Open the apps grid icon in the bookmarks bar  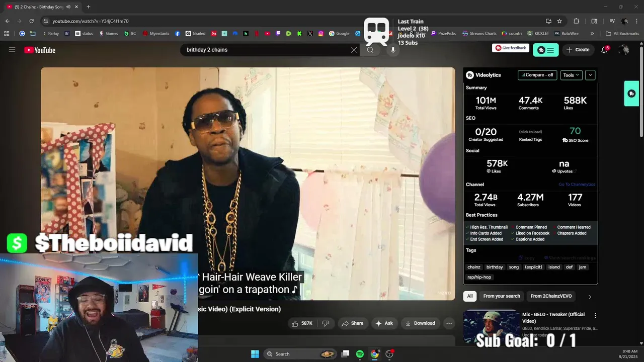coord(7,33)
